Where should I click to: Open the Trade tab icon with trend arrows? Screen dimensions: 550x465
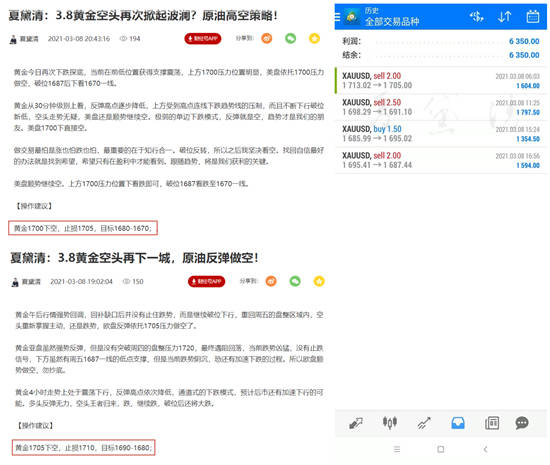[424, 423]
